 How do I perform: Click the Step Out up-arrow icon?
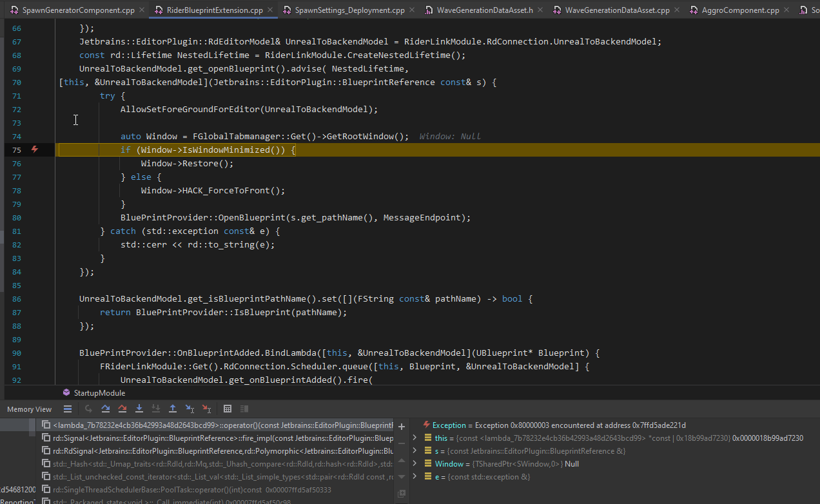[173, 408]
